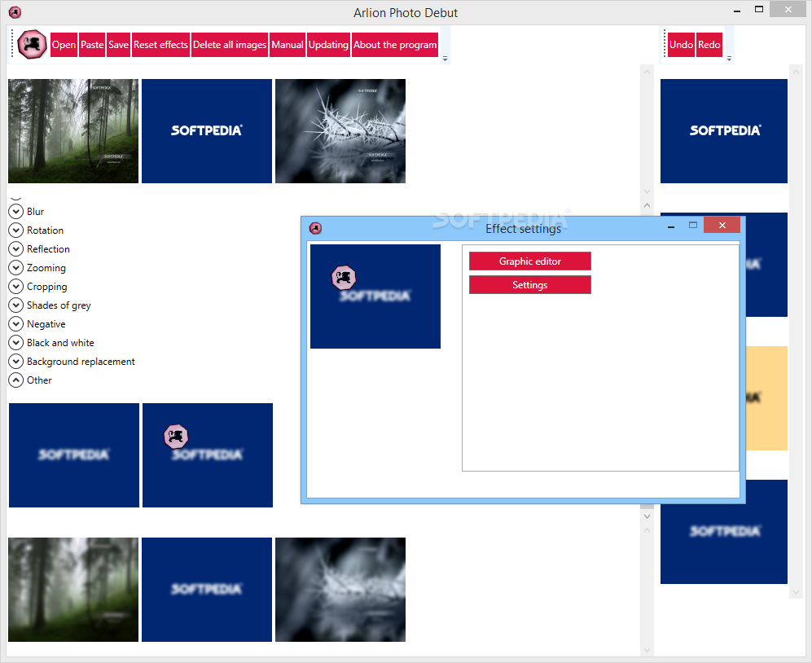Collapse the Other effects section
Viewport: 812px width, 663px height.
point(16,380)
